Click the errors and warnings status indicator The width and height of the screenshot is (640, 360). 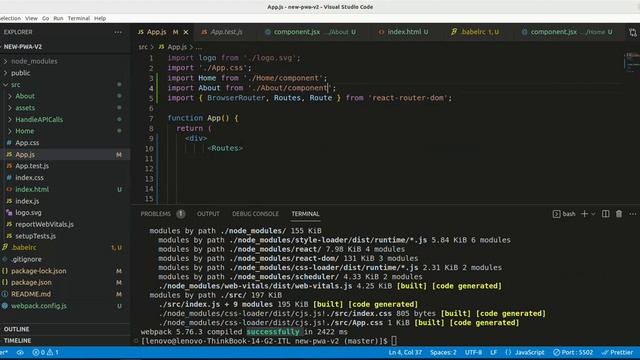[x=45, y=352]
